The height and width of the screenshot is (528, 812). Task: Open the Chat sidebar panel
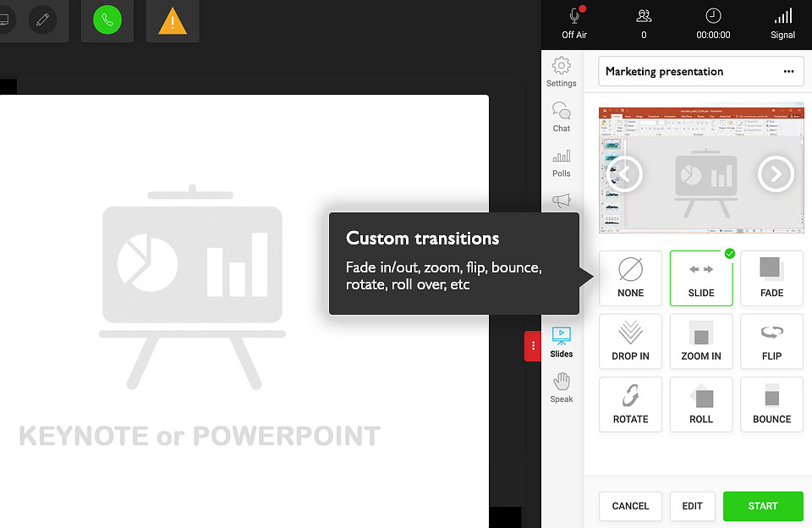tap(562, 118)
